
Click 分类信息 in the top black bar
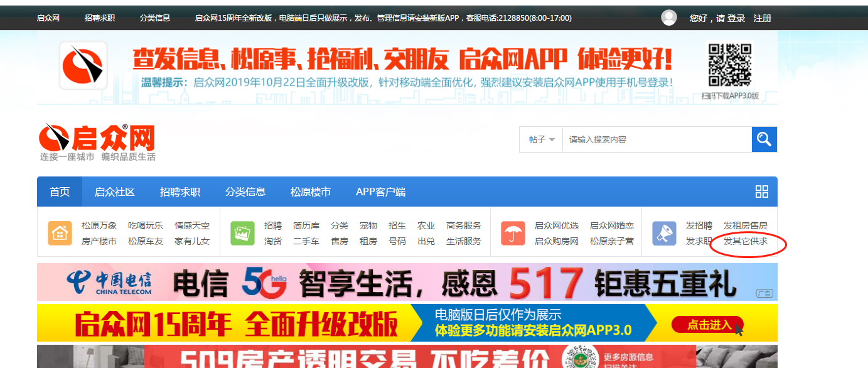click(155, 18)
